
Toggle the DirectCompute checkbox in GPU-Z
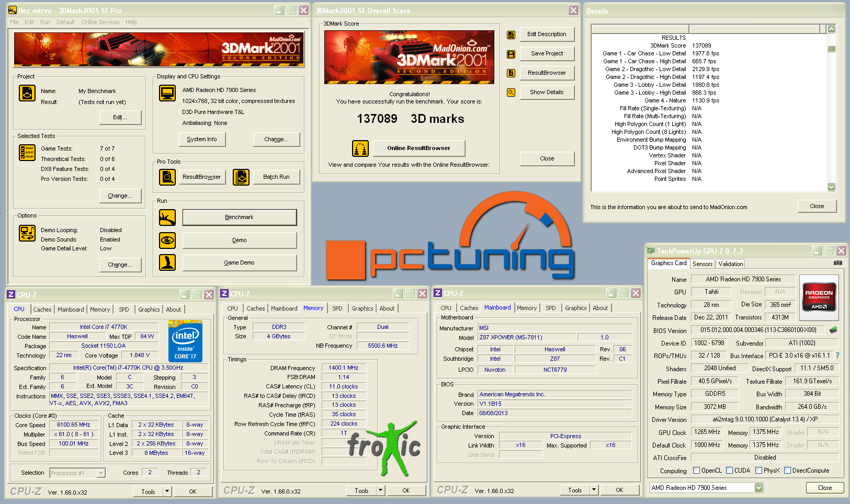[x=787, y=471]
